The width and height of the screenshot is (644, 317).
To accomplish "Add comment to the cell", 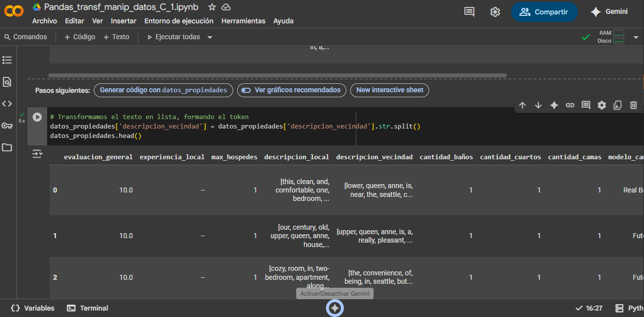I will point(586,105).
